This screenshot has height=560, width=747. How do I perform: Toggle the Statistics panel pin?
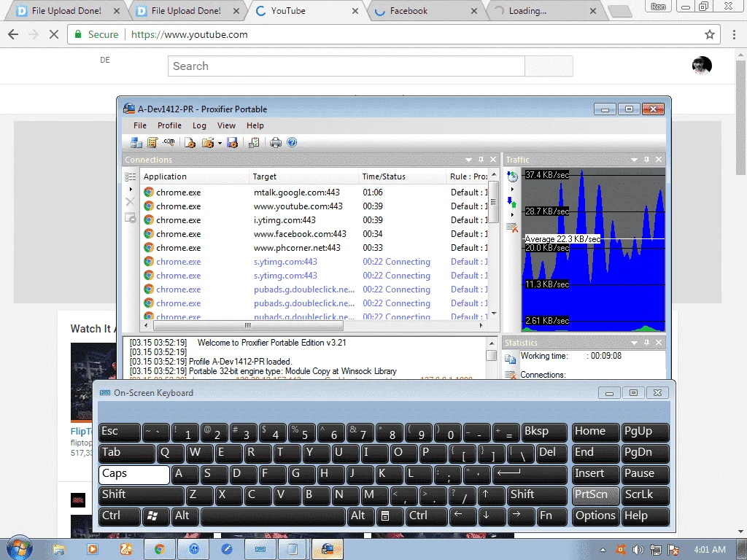tap(646, 343)
